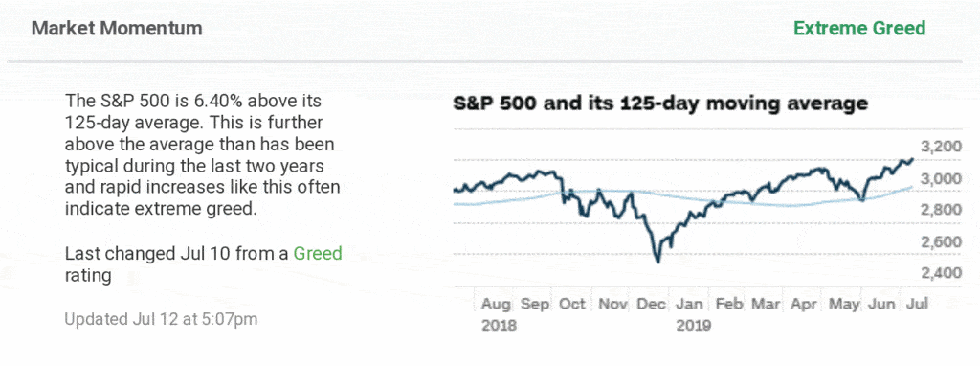This screenshot has height=366, width=980.
Task: Click the Jul month label on axis
Action: click(x=918, y=305)
